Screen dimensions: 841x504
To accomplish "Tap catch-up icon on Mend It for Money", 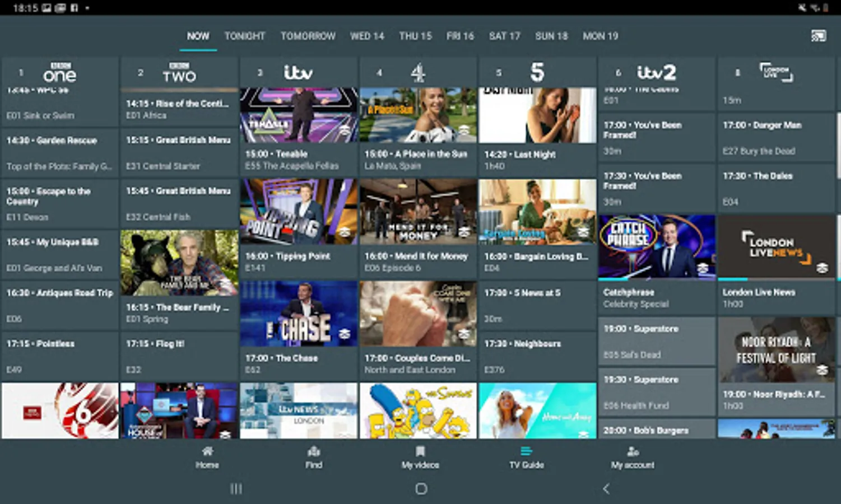I will click(x=464, y=232).
